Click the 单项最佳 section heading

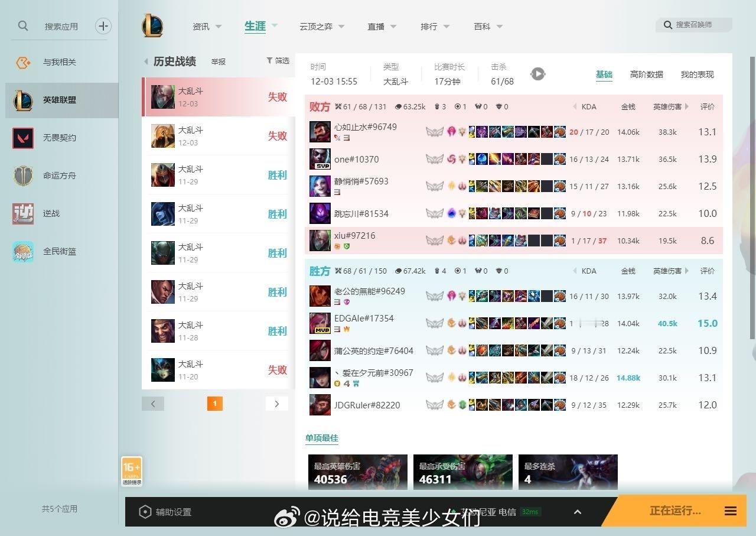point(322,438)
